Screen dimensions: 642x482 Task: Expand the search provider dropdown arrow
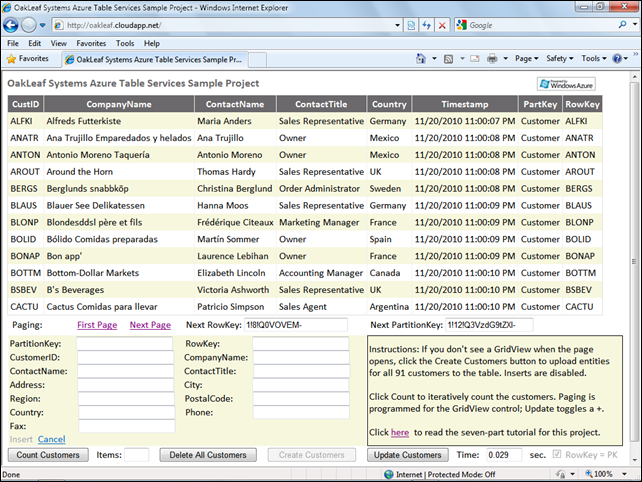[x=635, y=25]
